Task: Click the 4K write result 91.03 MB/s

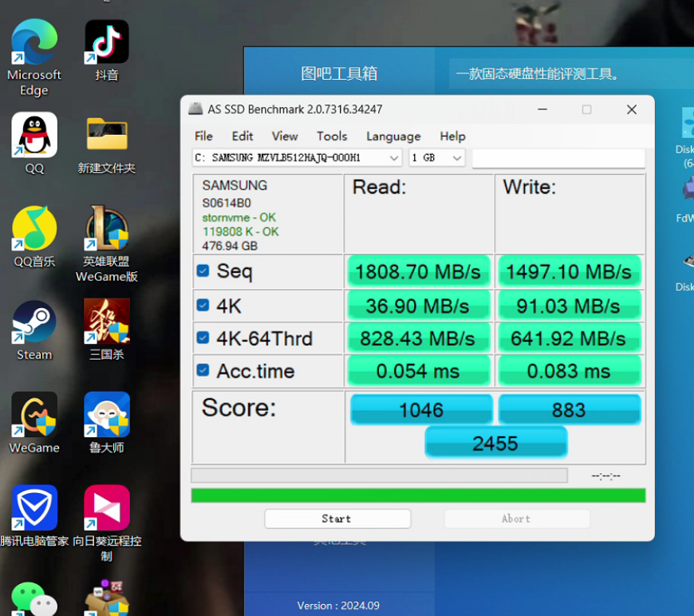Action: click(570, 306)
